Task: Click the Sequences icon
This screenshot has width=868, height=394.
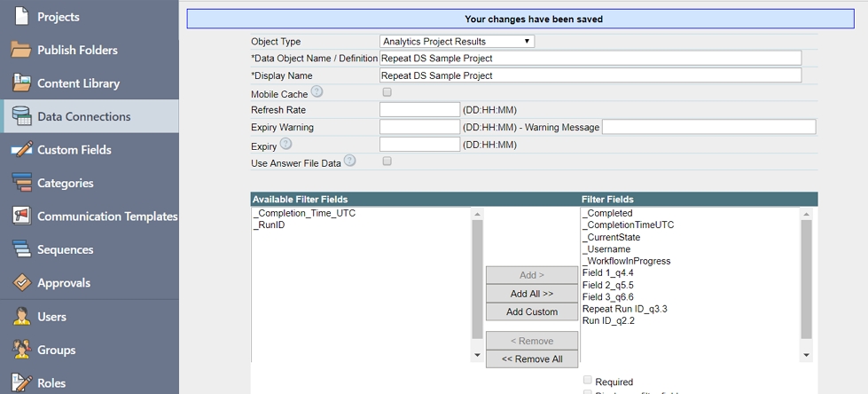Action: click(x=21, y=248)
